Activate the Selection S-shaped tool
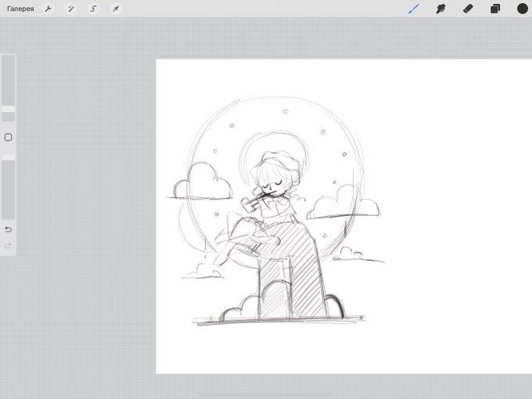 tap(93, 9)
